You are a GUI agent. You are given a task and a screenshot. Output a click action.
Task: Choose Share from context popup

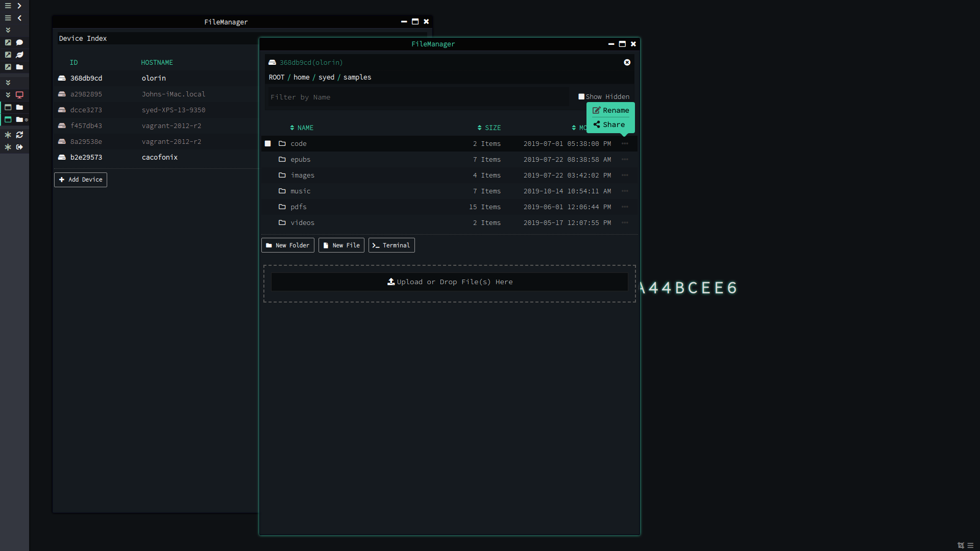pyautogui.click(x=609, y=124)
